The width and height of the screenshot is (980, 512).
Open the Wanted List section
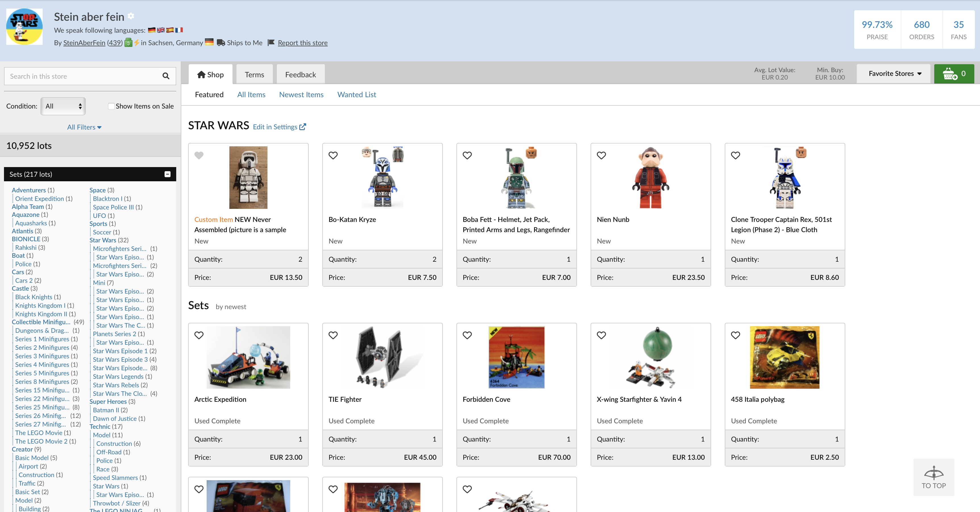click(356, 94)
